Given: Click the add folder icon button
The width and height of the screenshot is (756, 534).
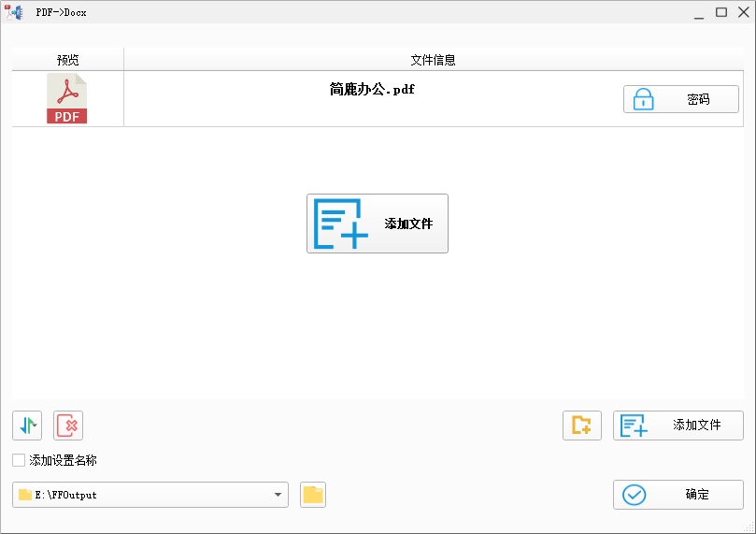Looking at the screenshot, I should (582, 426).
